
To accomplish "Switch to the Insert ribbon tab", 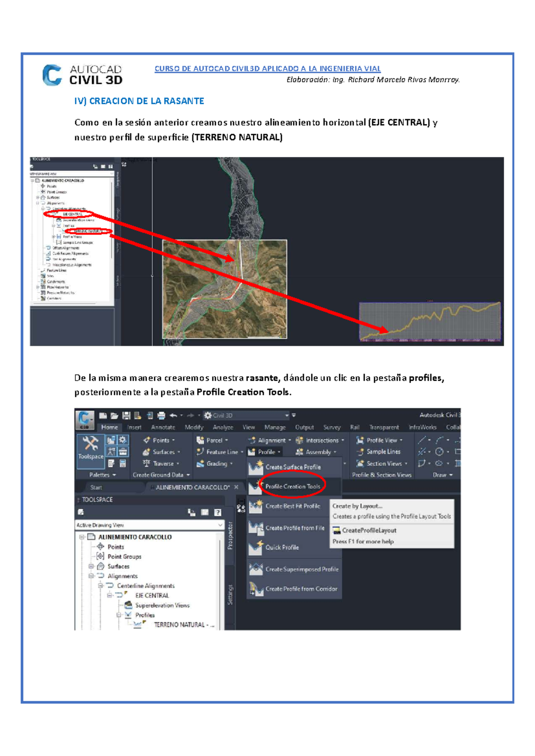I will point(134,427).
